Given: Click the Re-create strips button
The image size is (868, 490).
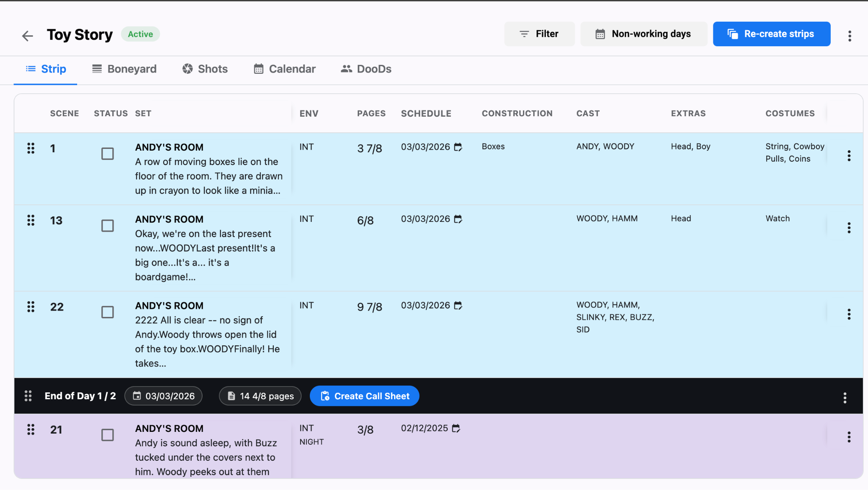Looking at the screenshot, I should [x=772, y=34].
